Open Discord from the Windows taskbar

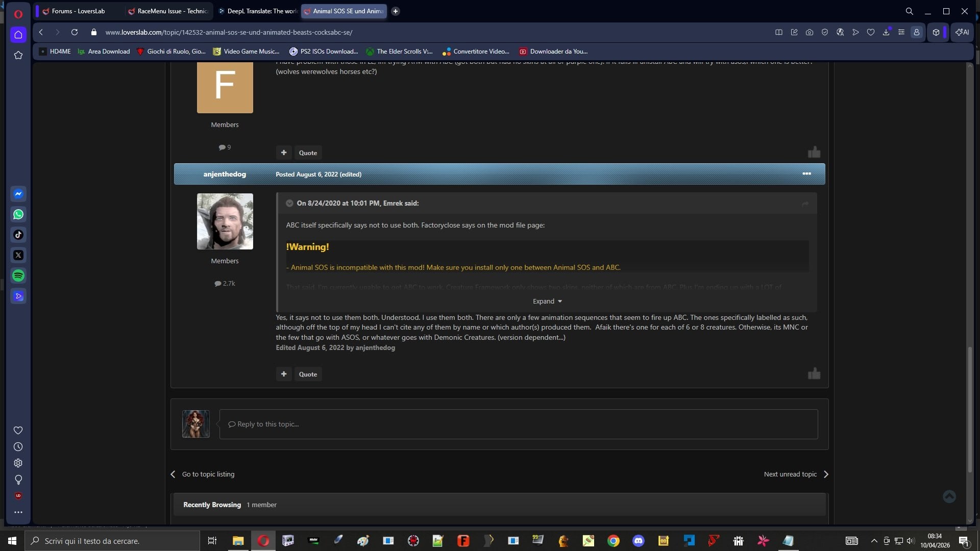point(639,541)
